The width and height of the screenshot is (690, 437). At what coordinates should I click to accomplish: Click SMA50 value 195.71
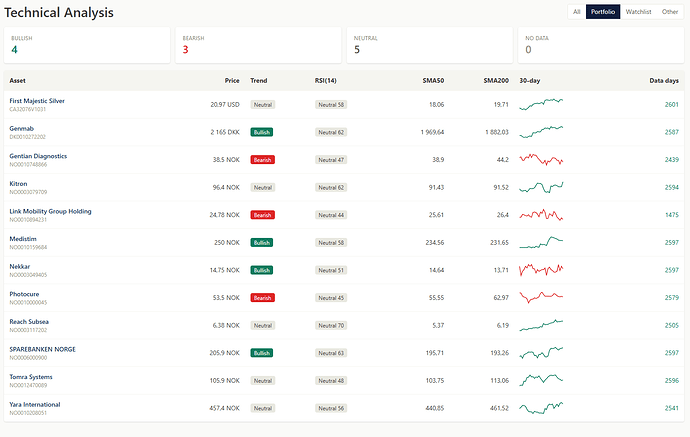435,353
